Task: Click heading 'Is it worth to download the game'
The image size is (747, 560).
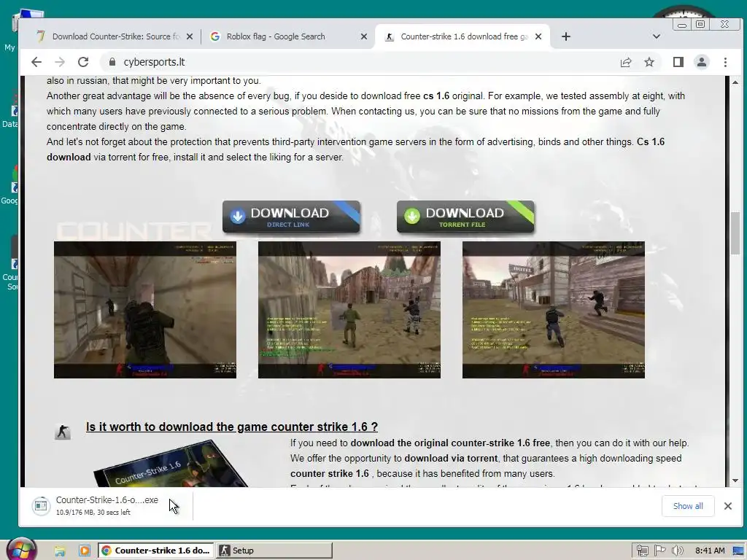Action: pos(232,427)
